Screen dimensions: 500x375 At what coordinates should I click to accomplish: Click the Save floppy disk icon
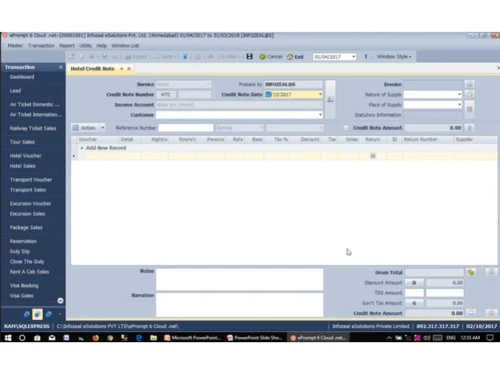click(249, 56)
